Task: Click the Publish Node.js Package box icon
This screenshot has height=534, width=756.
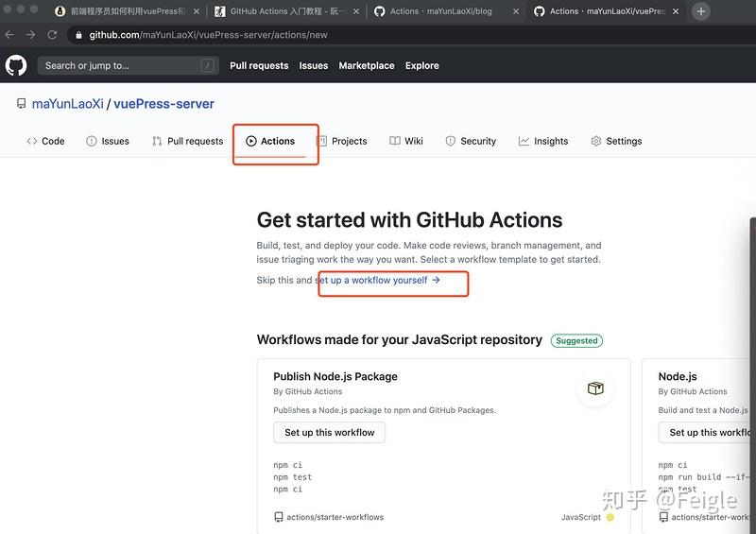Action: pos(595,388)
